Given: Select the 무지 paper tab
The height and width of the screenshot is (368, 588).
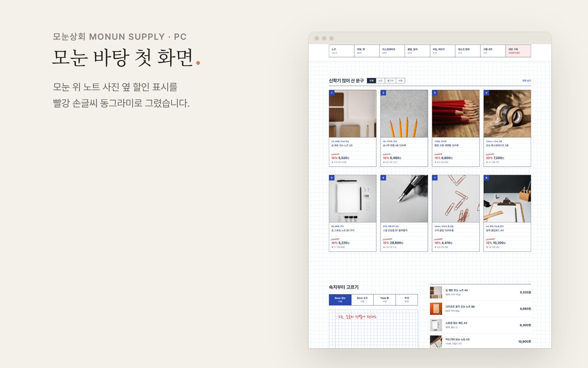Looking at the screenshot, I should (x=407, y=300).
